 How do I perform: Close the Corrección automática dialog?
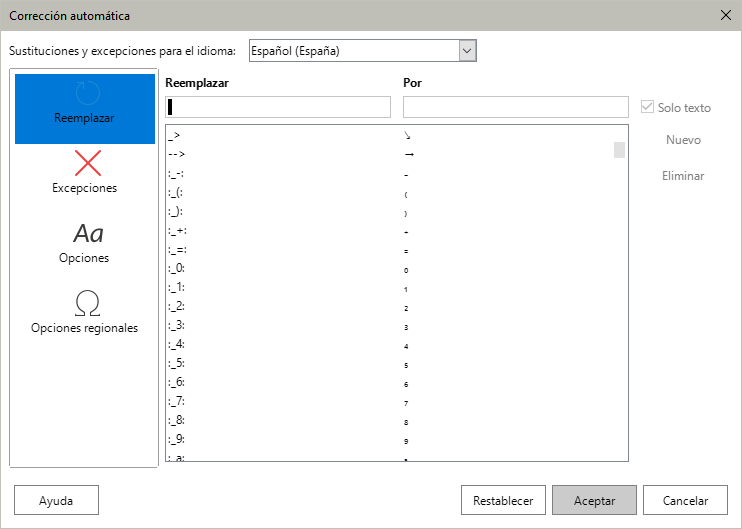724,16
